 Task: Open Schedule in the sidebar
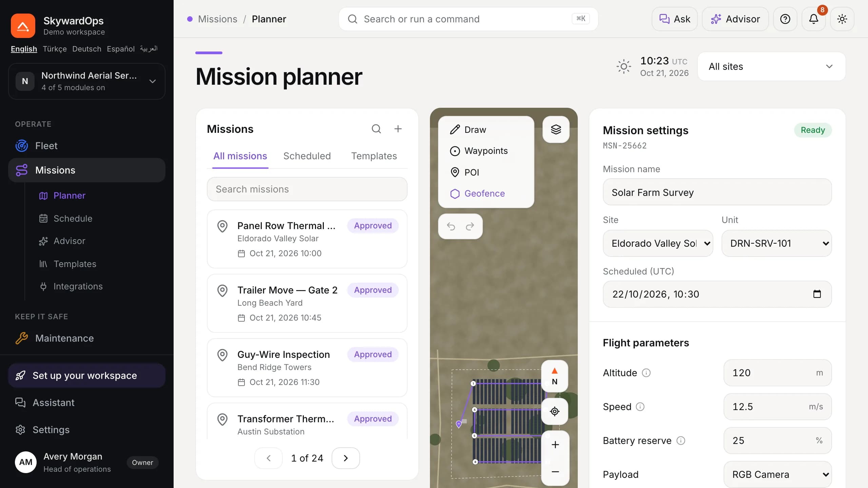coord(73,219)
